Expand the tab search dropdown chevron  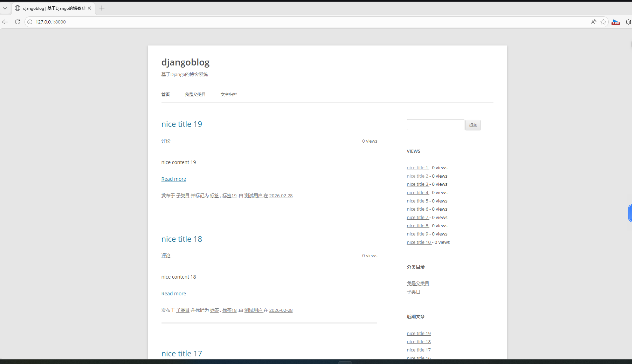5,8
